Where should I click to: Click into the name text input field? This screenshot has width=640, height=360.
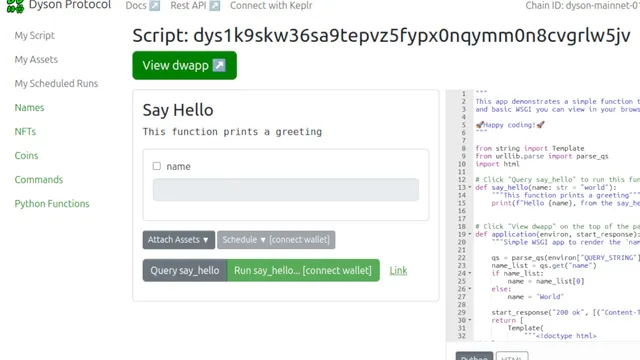(286, 190)
